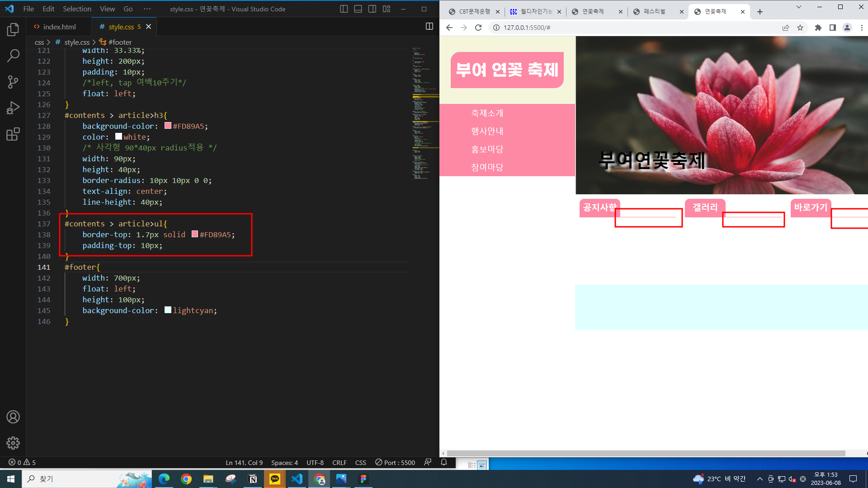Click the Port : 5500 status button
868x488 pixels.
pyautogui.click(x=395, y=462)
